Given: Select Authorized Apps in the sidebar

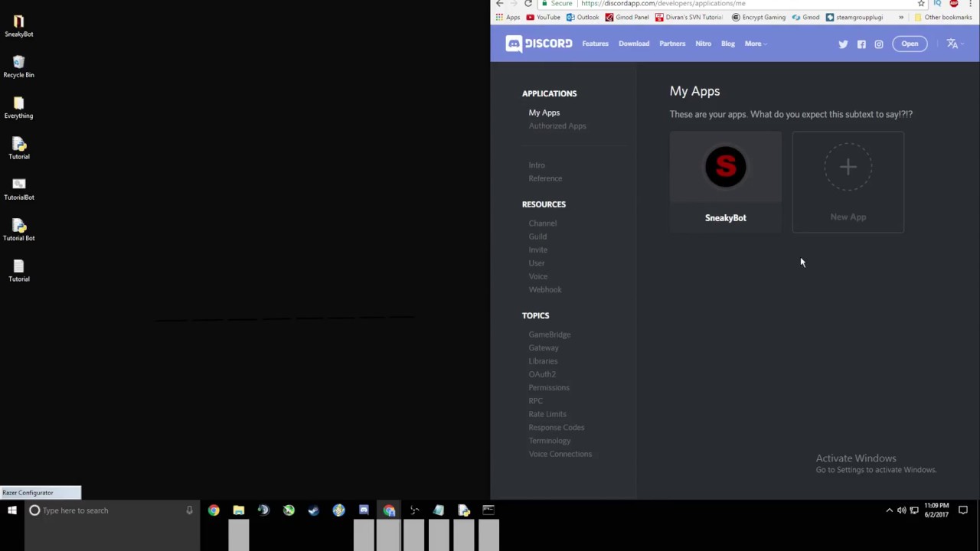Looking at the screenshot, I should 557,126.
